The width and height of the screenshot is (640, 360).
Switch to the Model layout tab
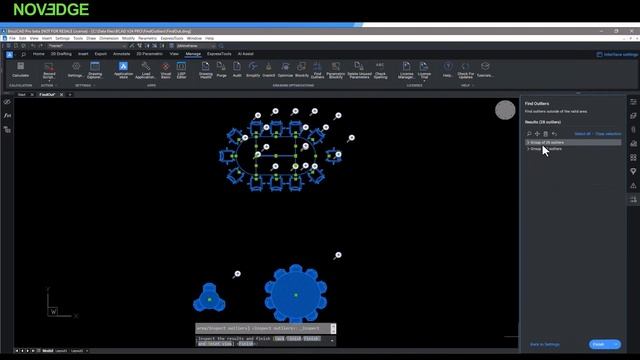pos(48,351)
